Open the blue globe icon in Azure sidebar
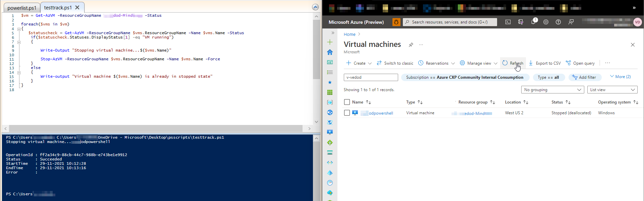Image resolution: width=644 pixels, height=201 pixels. [330, 113]
